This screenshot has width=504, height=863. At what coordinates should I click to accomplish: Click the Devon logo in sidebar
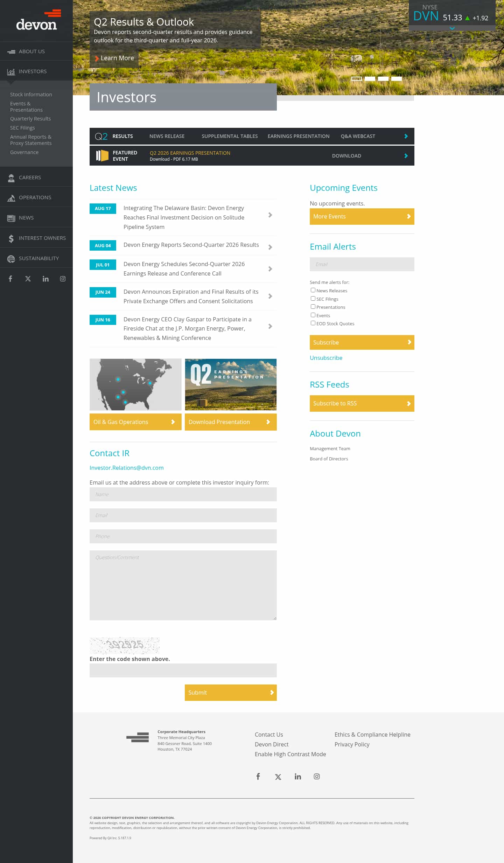(38, 20)
